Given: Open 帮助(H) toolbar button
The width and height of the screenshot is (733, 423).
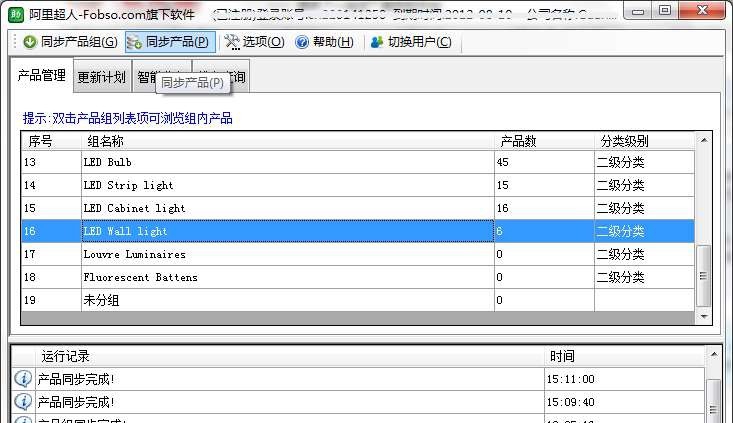Looking at the screenshot, I should coord(324,42).
